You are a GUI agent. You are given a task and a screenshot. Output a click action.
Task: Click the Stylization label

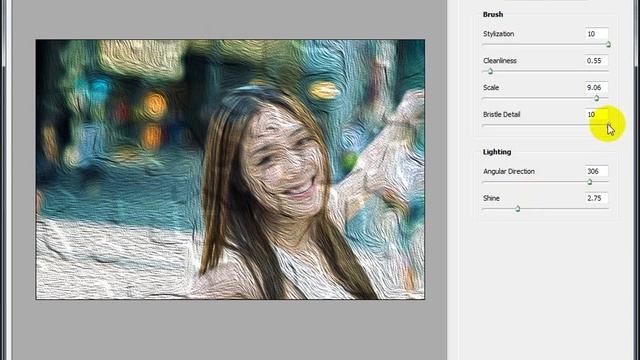pos(498,34)
